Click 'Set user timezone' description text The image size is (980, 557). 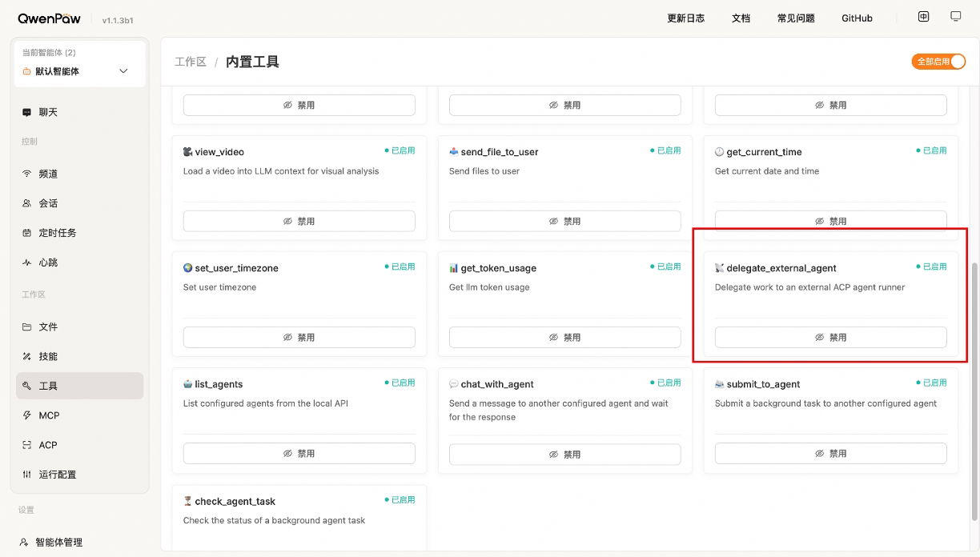point(220,287)
